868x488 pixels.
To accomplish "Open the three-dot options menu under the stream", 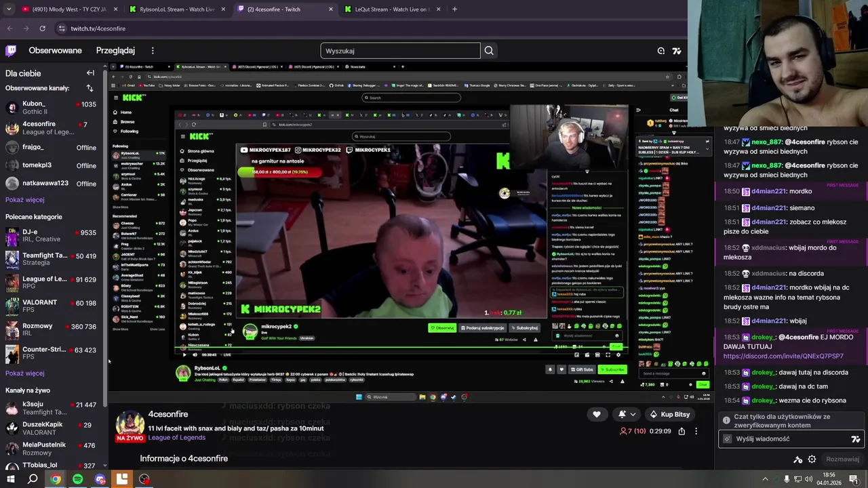I will click(x=696, y=431).
